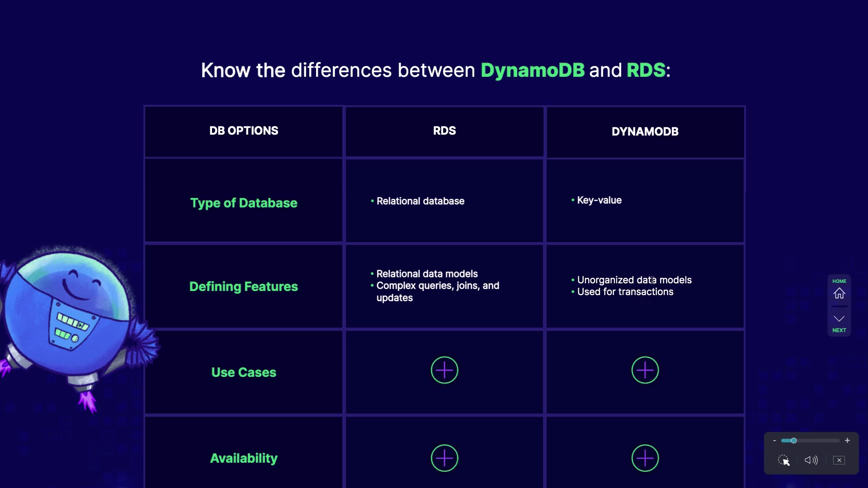
Task: Click the Availability row label
Action: click(244, 458)
